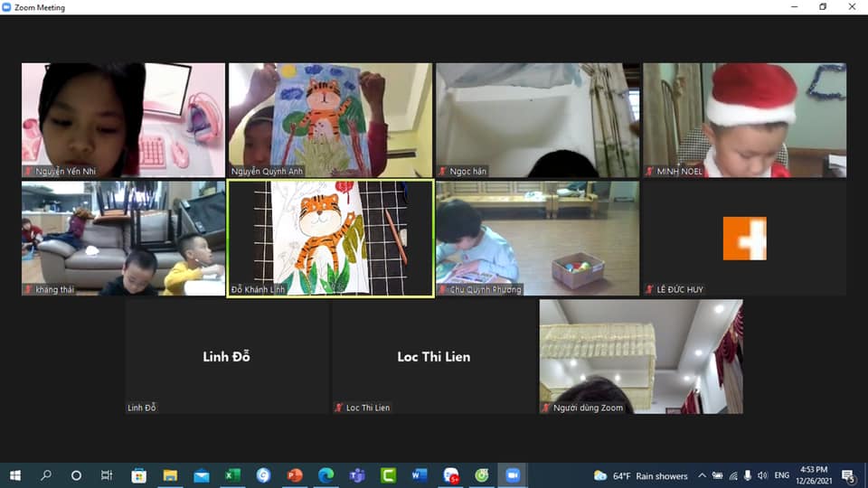Toggle Wi-Fi network icon in system tray

click(732, 475)
